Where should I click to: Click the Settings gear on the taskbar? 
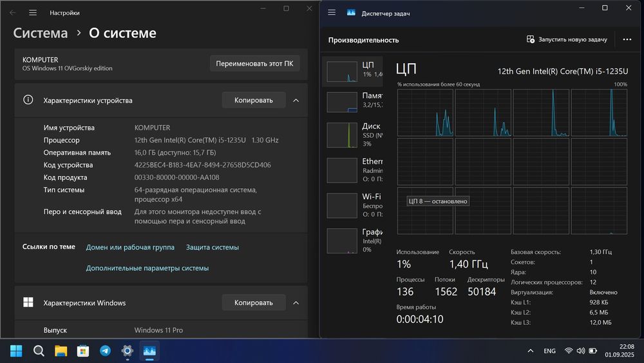tap(128, 351)
